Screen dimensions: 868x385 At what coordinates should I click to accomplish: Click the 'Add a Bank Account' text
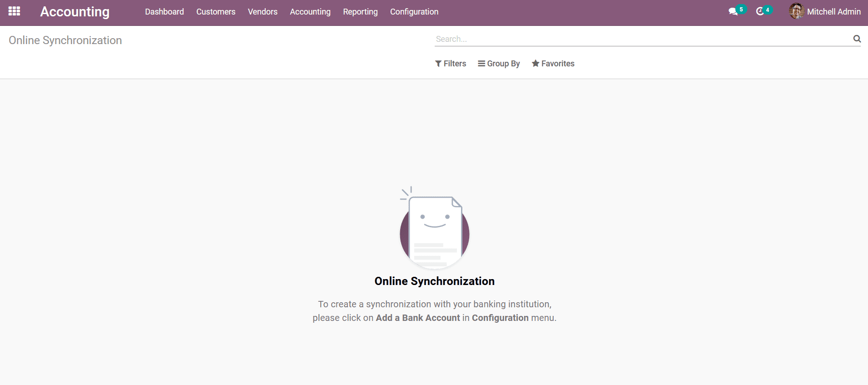point(418,318)
